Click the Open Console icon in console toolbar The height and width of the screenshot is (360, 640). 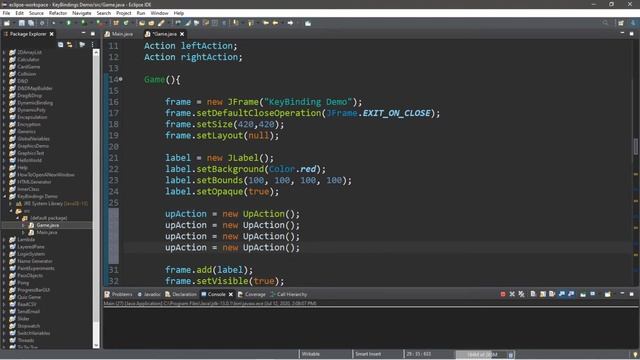click(608, 294)
